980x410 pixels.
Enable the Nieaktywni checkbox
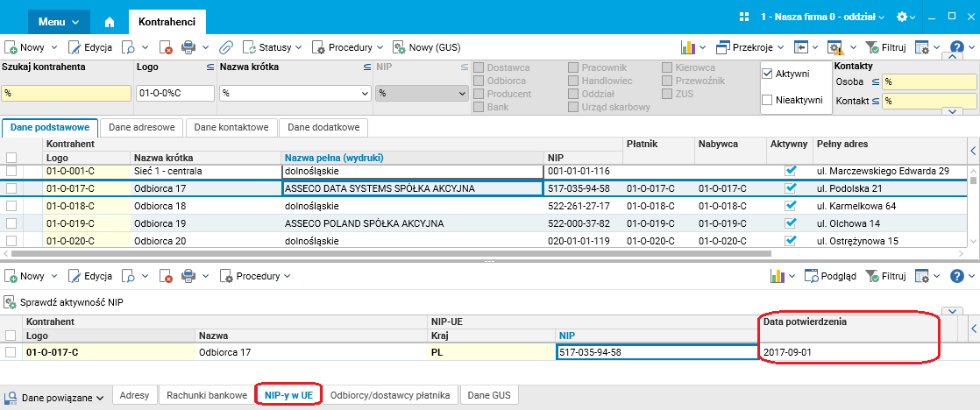click(x=768, y=100)
